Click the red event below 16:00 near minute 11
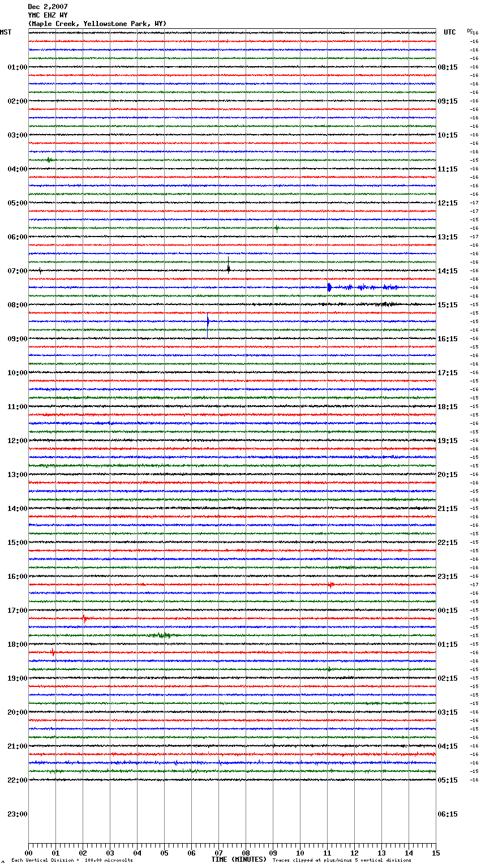This screenshot has width=481, height=868. tap(331, 585)
